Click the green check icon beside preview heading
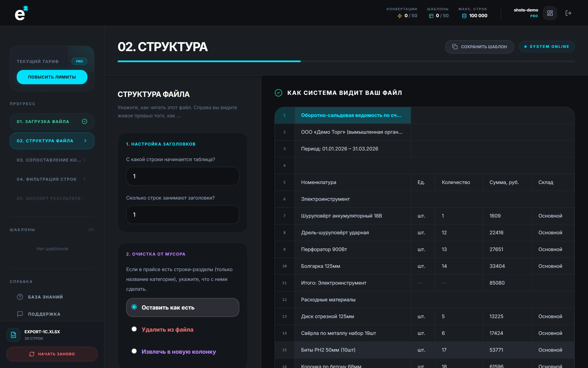Image resolution: width=588 pixels, height=368 pixels. click(278, 93)
